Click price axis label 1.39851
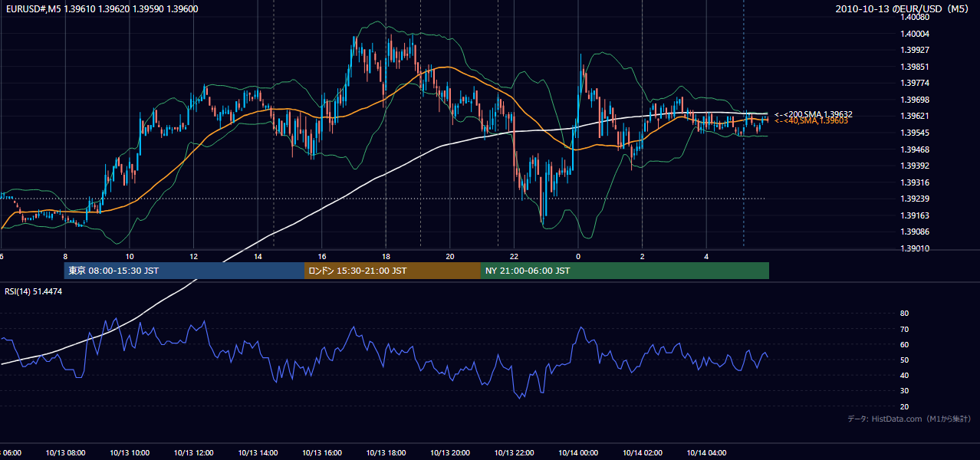Viewport: 980px width, 460px height. 915,67
